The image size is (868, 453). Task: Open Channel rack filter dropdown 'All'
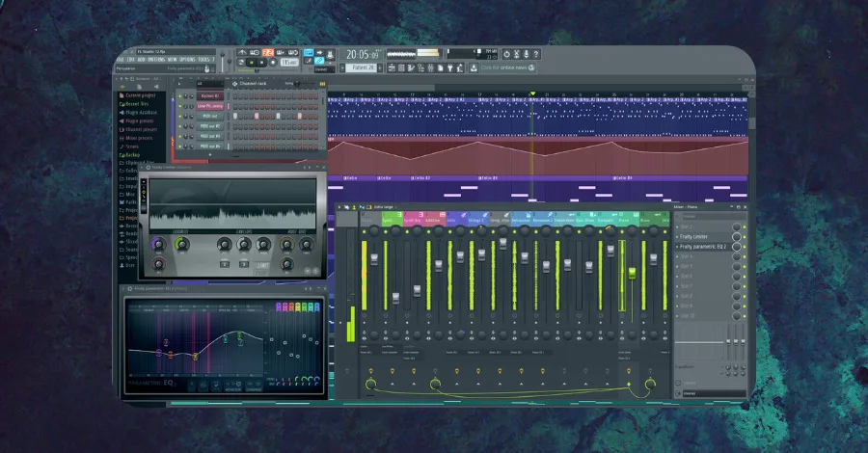(210, 84)
